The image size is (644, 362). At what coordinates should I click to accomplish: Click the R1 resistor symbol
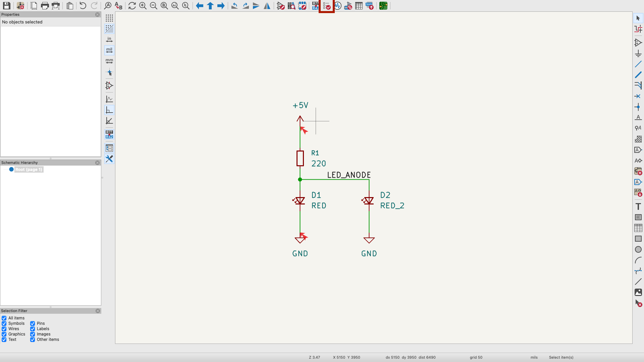click(300, 158)
